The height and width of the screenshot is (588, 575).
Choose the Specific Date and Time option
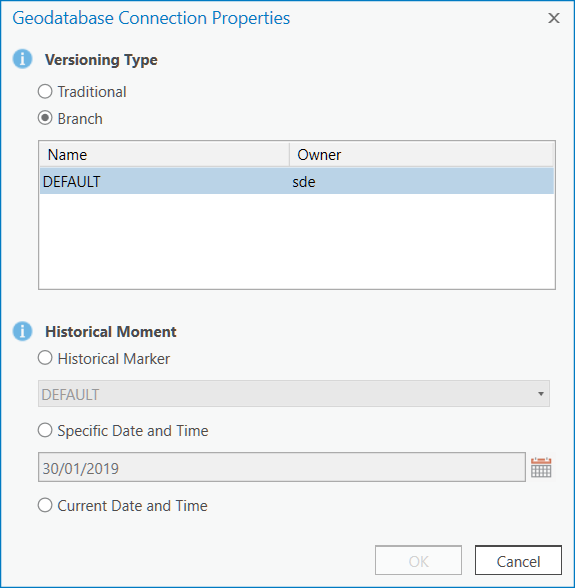click(x=45, y=430)
